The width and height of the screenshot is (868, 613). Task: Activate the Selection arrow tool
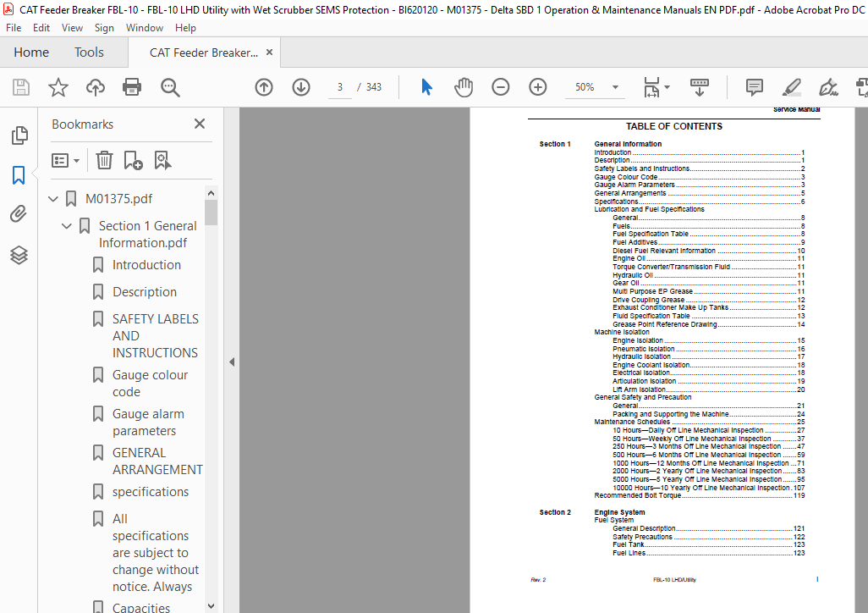[x=426, y=87]
